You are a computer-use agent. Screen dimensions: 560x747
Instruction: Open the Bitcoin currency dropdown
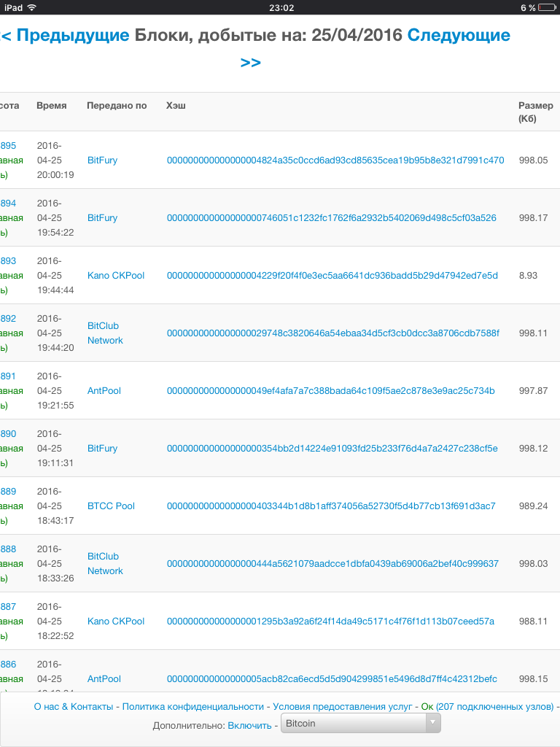[x=361, y=724]
